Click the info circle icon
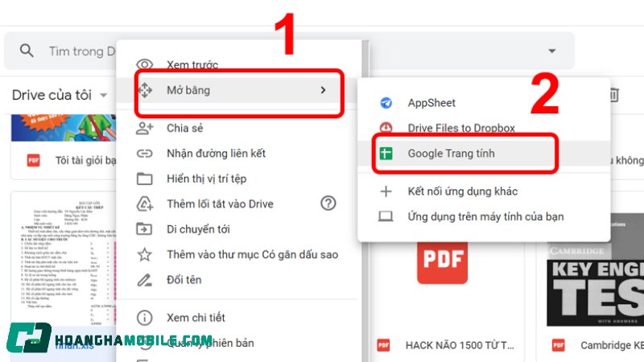Viewport: 644px width, 362px height. (x=145, y=318)
